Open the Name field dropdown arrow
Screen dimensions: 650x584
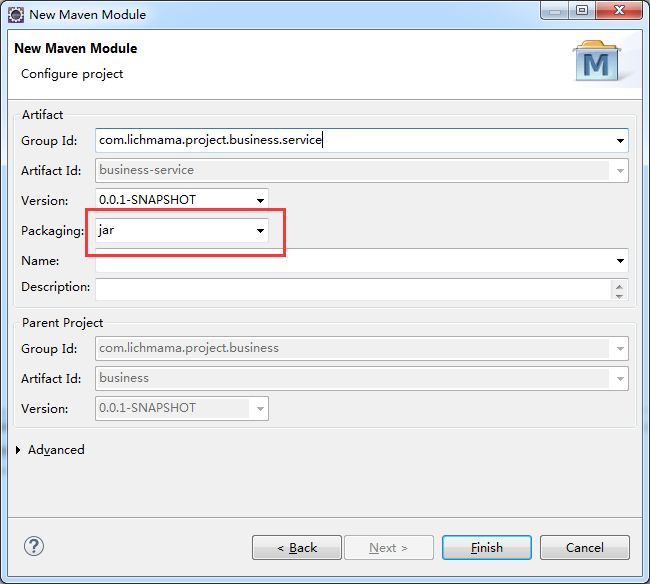620,261
